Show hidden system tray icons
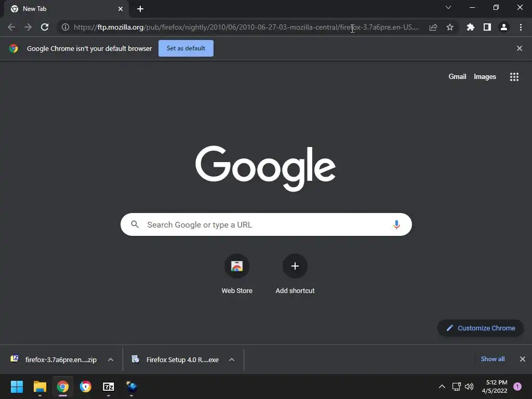Viewport: 532px width, 399px height. tap(442, 387)
